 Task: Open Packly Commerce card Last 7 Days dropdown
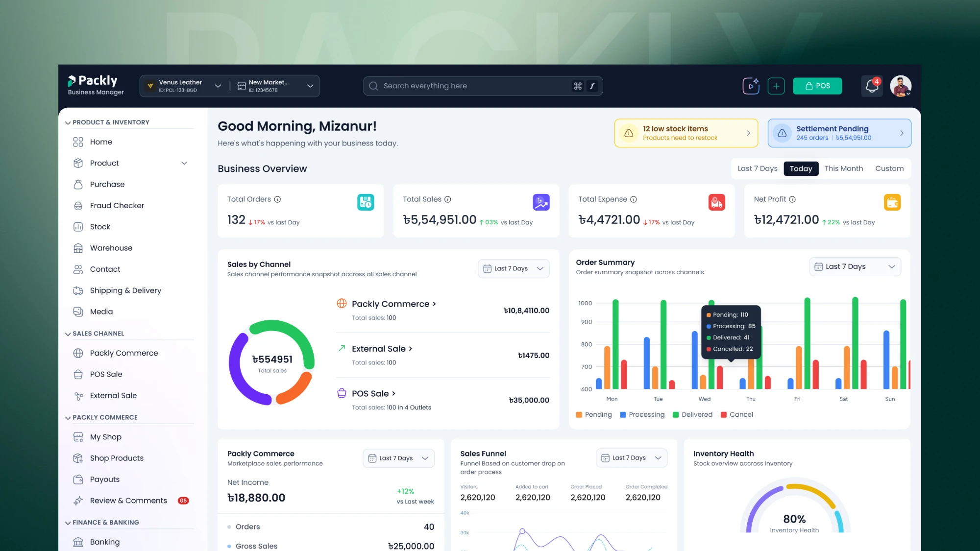click(x=398, y=458)
